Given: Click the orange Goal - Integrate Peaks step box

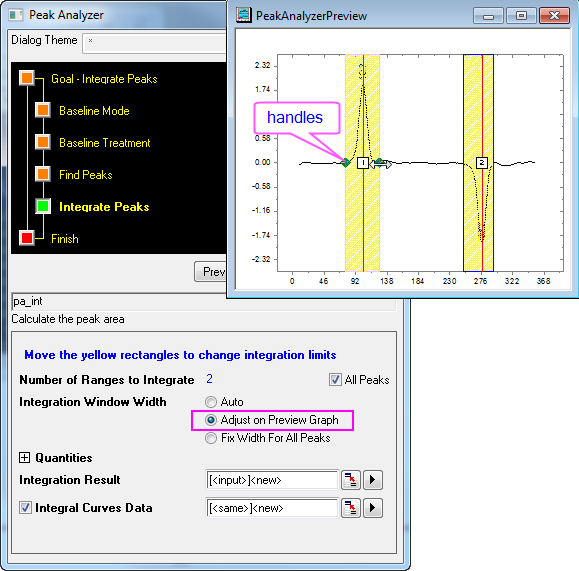Looking at the screenshot, I should tap(27, 78).
